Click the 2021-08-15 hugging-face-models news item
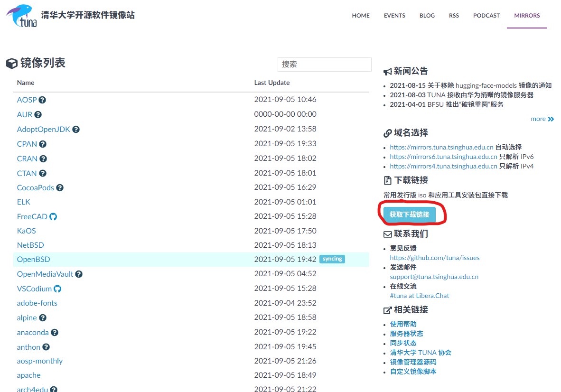 pyautogui.click(x=470, y=85)
